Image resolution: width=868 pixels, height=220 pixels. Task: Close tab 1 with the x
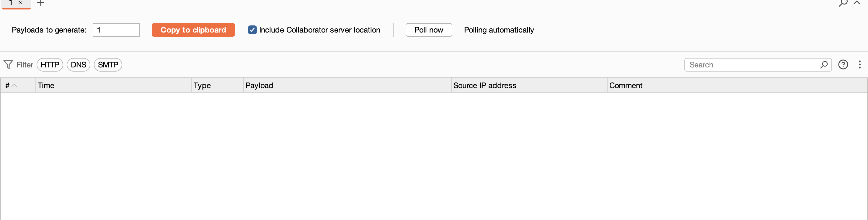click(20, 3)
